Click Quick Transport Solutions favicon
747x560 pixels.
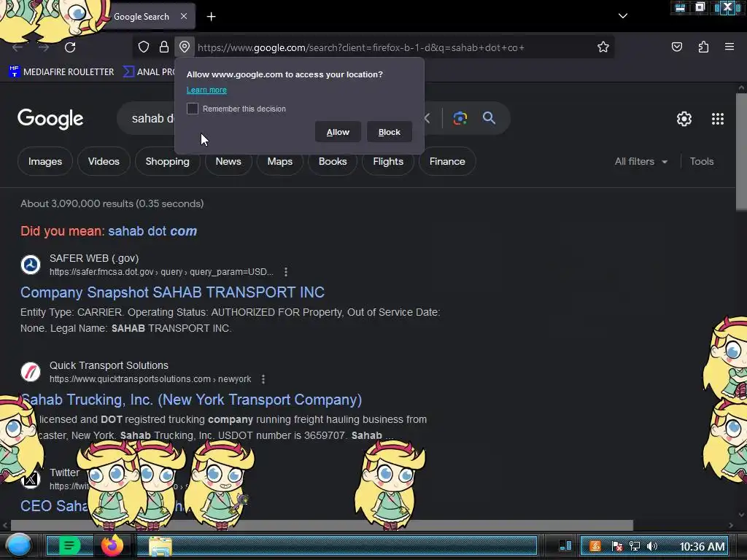point(31,371)
